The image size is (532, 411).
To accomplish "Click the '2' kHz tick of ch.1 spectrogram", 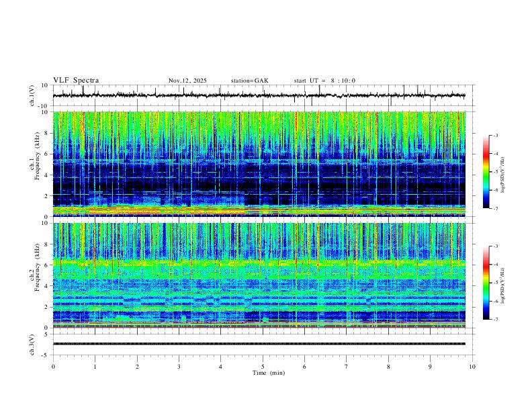I will click(x=47, y=195).
